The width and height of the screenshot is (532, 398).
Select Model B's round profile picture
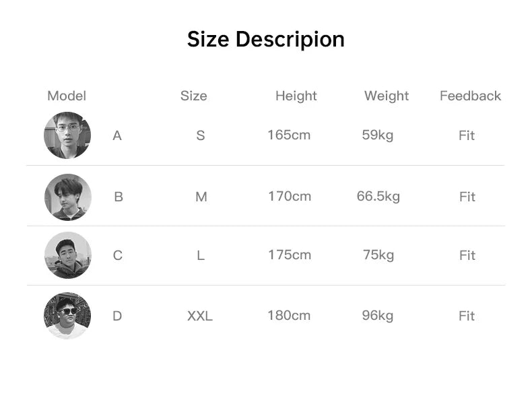[68, 197]
